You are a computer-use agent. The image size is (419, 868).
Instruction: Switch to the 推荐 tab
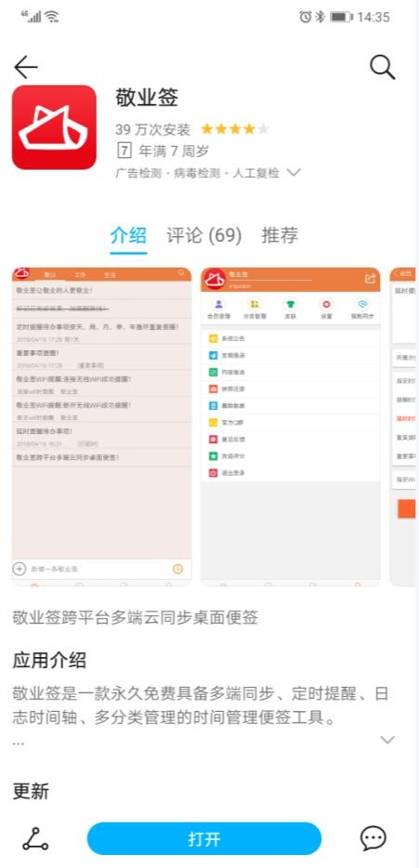click(280, 235)
